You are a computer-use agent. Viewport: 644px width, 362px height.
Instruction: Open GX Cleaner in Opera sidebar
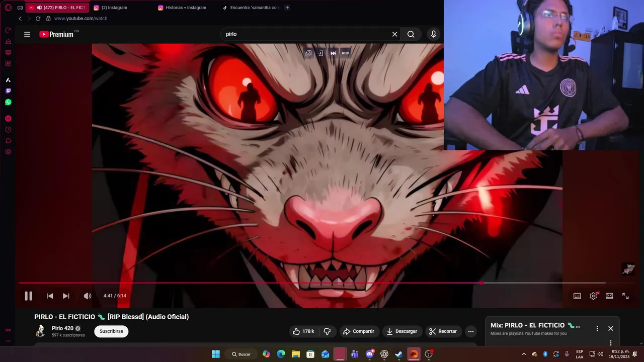click(8, 42)
